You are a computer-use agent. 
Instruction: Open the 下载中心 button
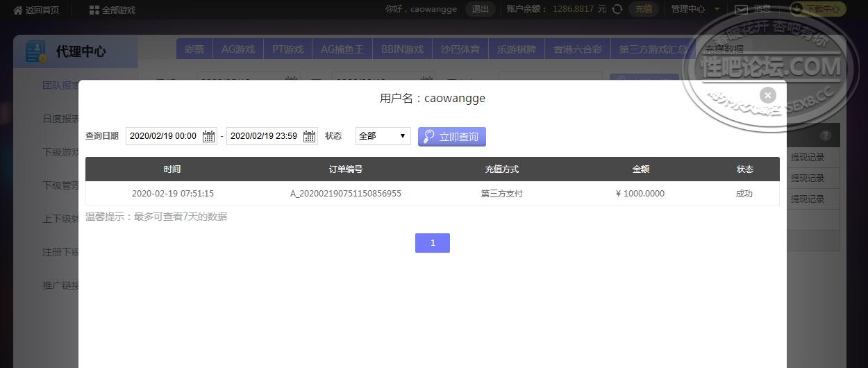coord(817,9)
